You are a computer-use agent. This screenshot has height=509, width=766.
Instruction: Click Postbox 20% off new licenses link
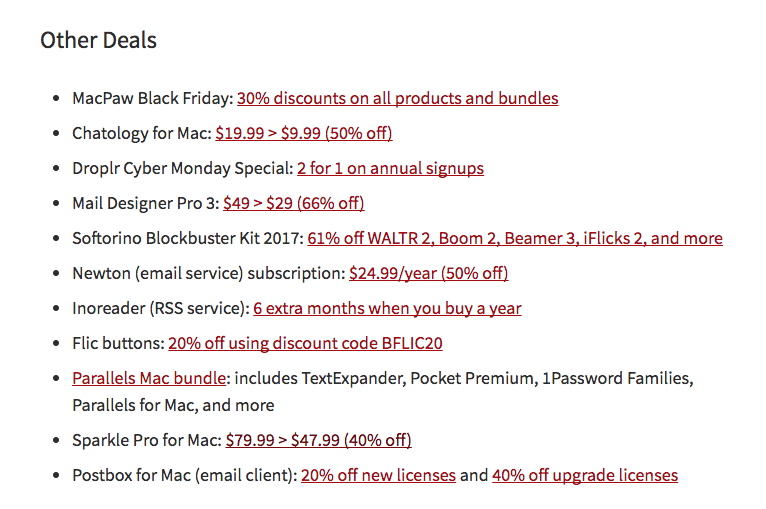378,475
